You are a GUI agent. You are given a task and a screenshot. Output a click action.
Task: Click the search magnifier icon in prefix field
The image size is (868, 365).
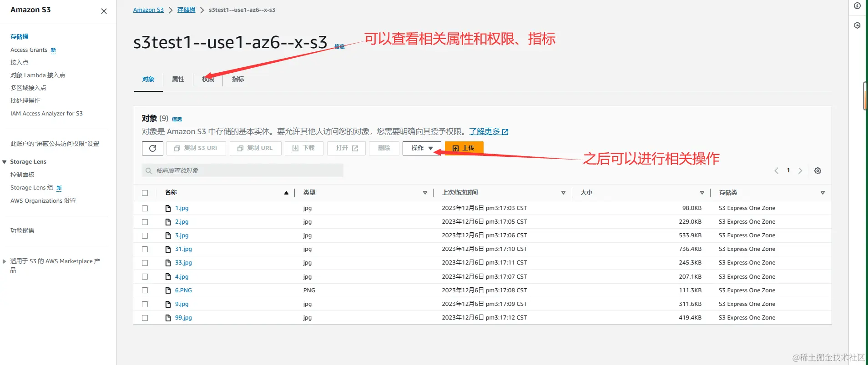[x=148, y=170]
